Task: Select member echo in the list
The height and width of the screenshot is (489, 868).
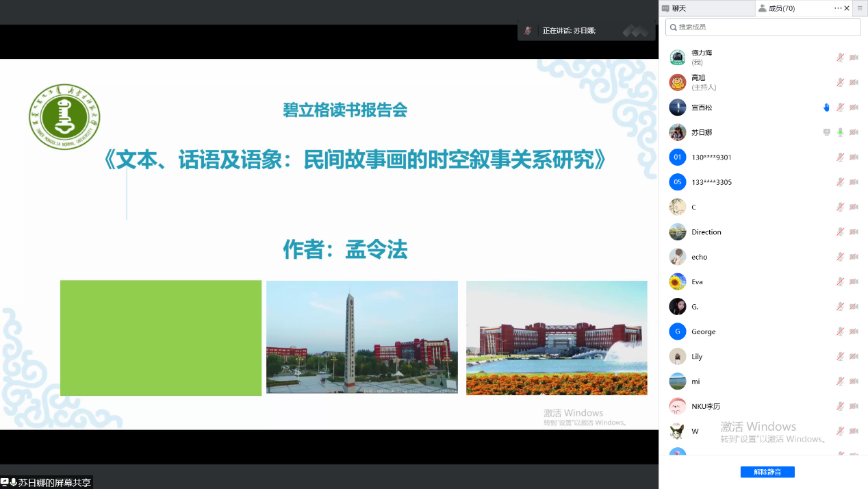Action: [699, 257]
